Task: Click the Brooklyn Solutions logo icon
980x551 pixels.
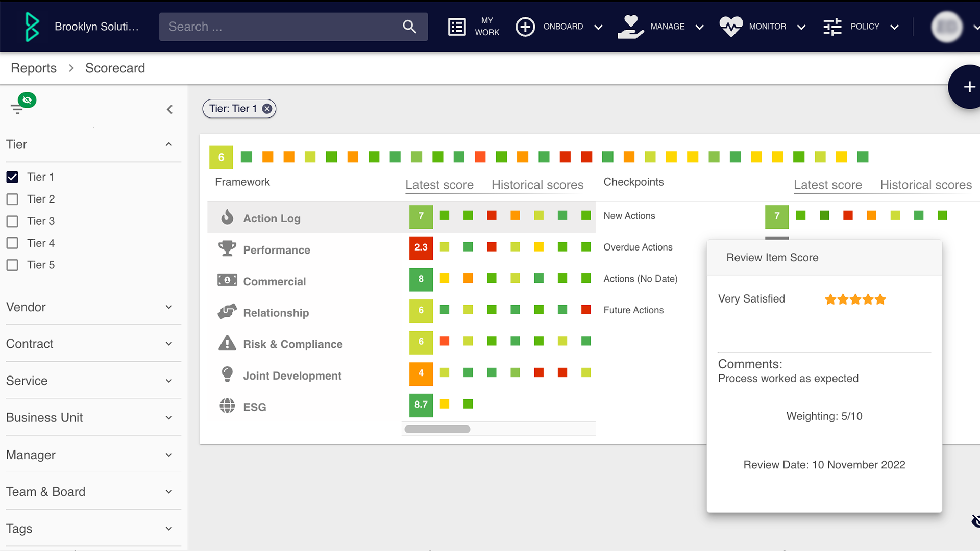Action: [32, 27]
